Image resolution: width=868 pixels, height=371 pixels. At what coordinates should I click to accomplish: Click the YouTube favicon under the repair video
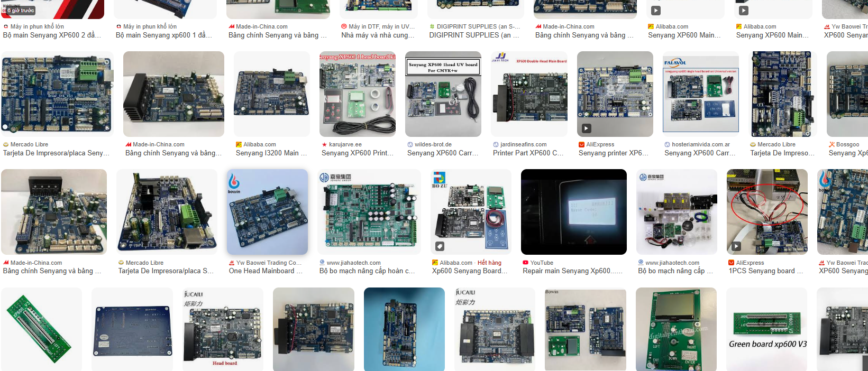pyautogui.click(x=525, y=263)
